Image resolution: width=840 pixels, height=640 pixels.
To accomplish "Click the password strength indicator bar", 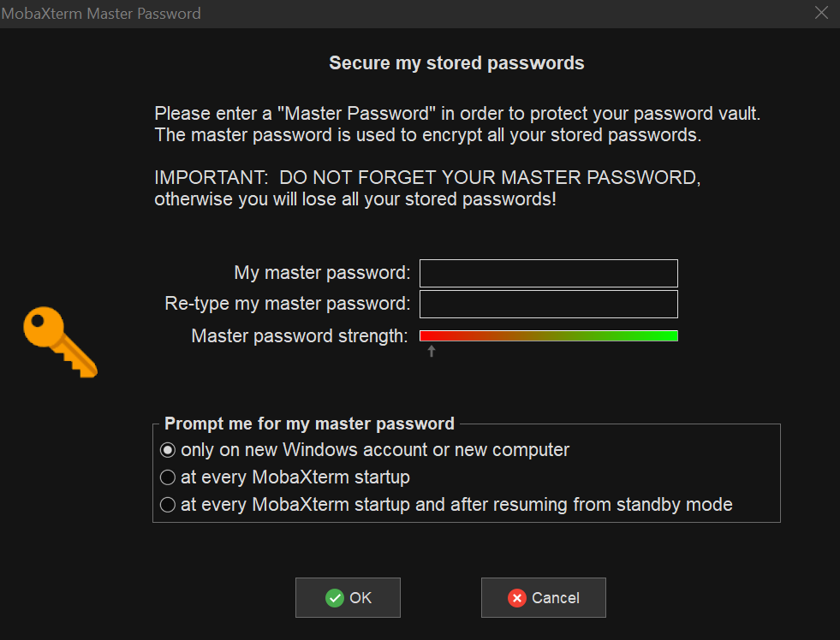I will [x=548, y=335].
